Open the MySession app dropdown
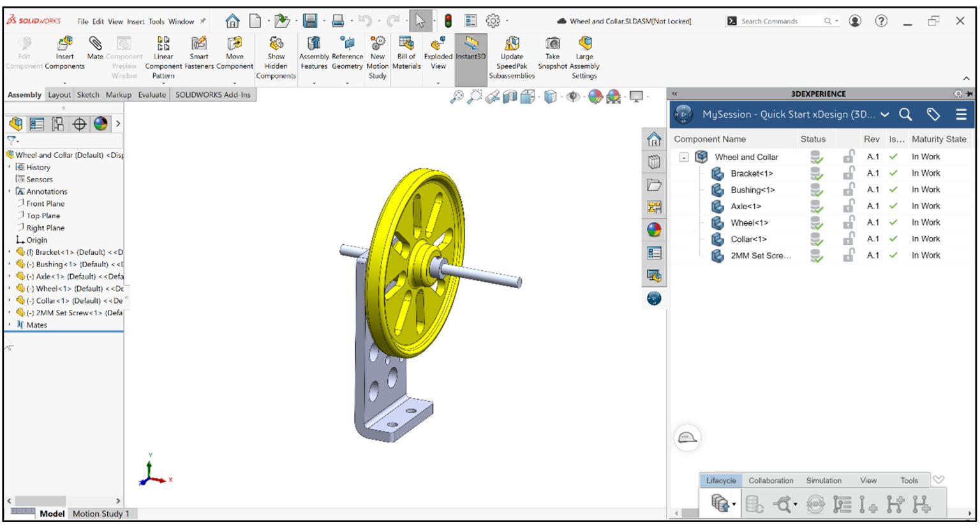The image size is (980, 526). click(885, 115)
